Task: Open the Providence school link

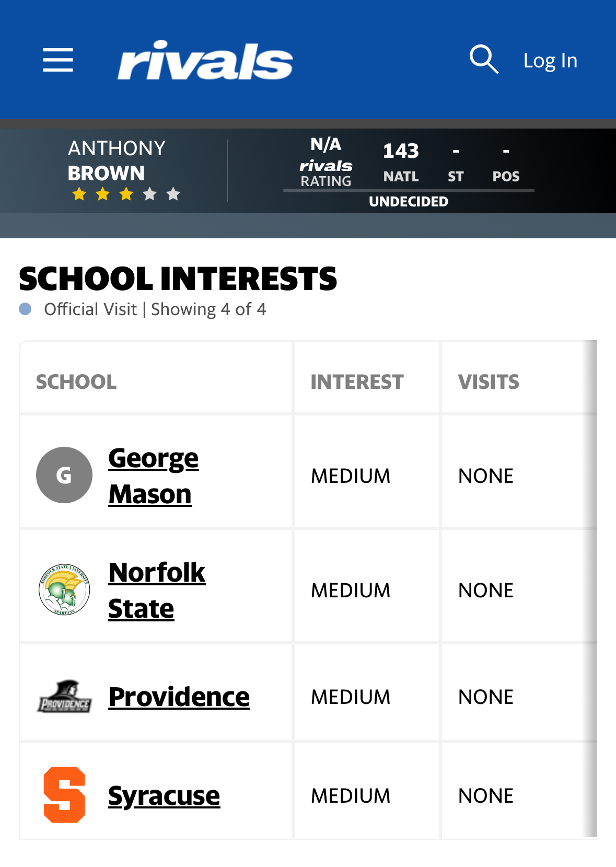Action: [179, 697]
